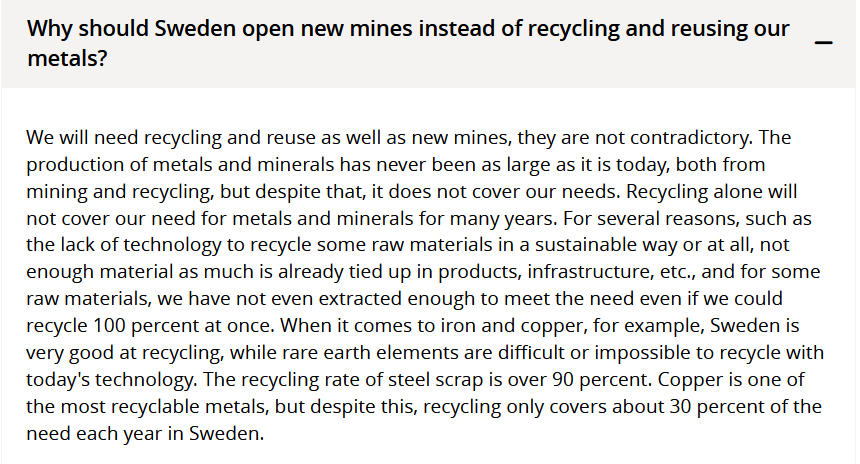The image size is (860, 464).
Task: Click the final words "need each year in Sweden"
Action: (x=141, y=434)
